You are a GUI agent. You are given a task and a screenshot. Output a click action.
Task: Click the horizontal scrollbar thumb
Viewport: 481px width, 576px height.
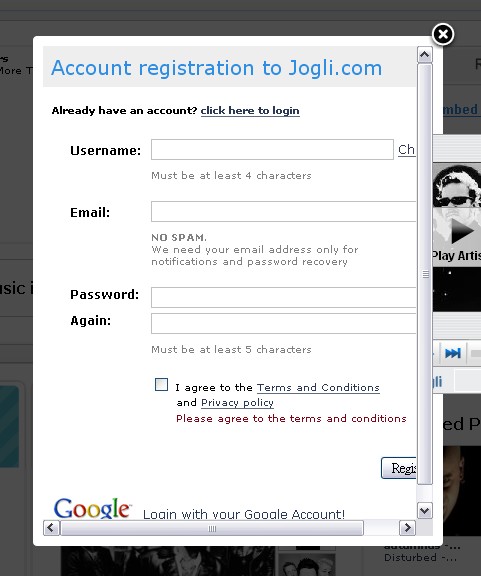click(x=212, y=528)
